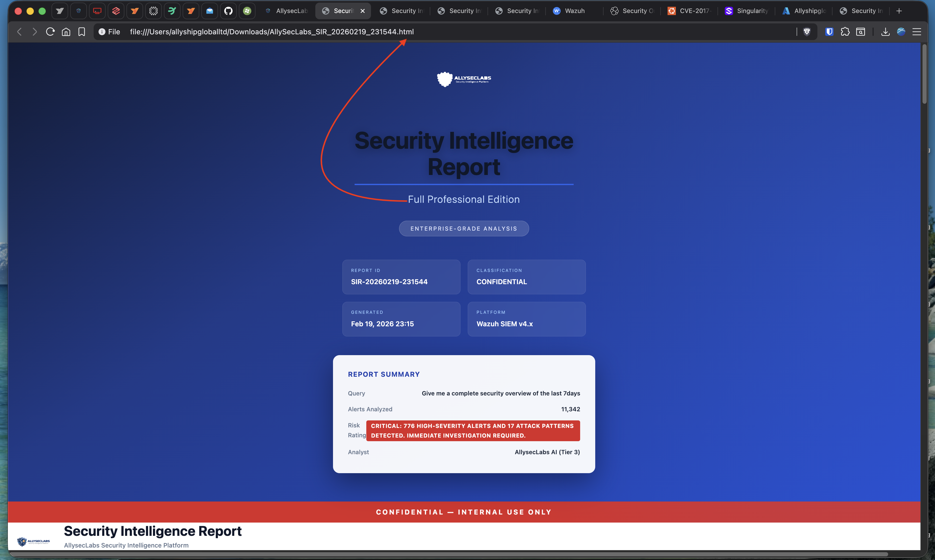Go forward to the next page
This screenshot has height=560, width=935.
35,32
